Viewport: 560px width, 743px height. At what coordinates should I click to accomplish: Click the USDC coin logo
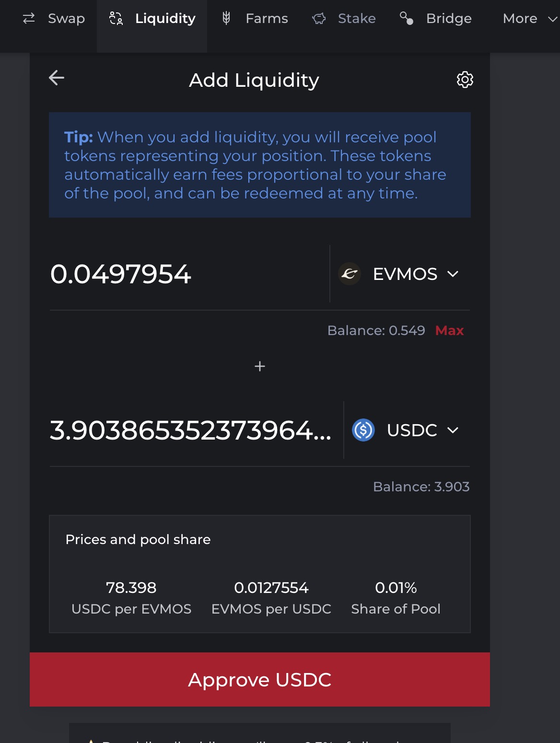[363, 430]
